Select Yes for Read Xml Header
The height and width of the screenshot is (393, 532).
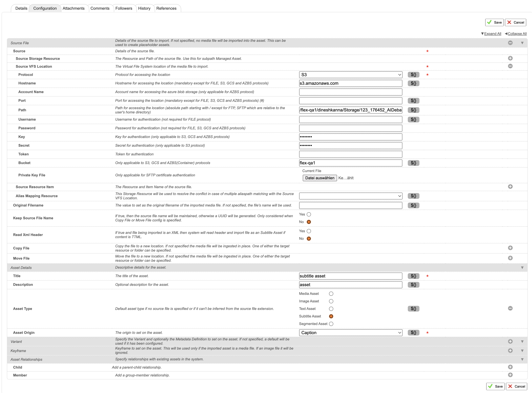click(309, 231)
